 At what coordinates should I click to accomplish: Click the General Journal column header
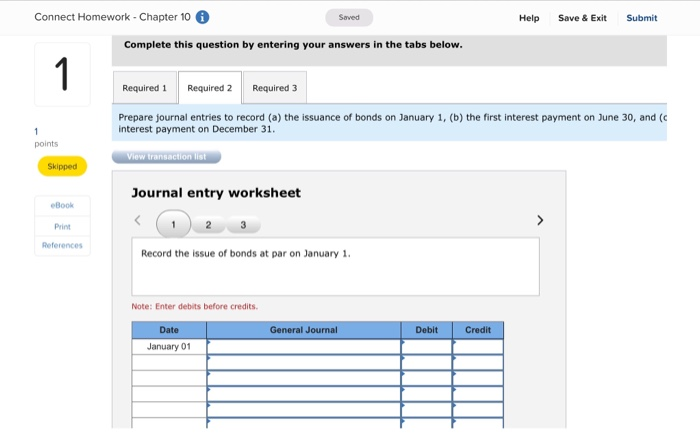click(x=304, y=330)
